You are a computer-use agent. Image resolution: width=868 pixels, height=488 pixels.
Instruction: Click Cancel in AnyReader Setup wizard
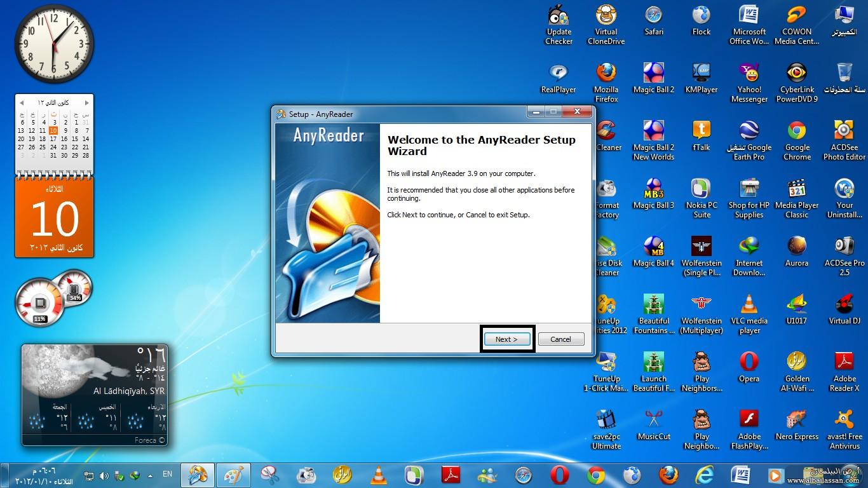560,339
